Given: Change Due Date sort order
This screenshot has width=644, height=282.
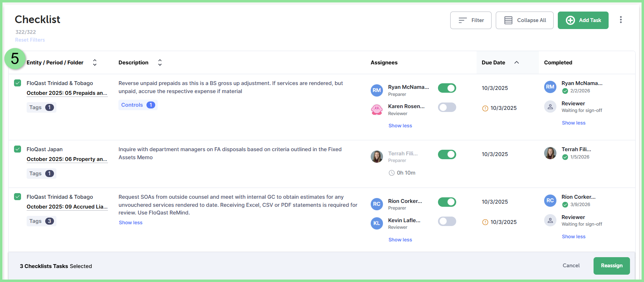Looking at the screenshot, I should pyautogui.click(x=516, y=63).
